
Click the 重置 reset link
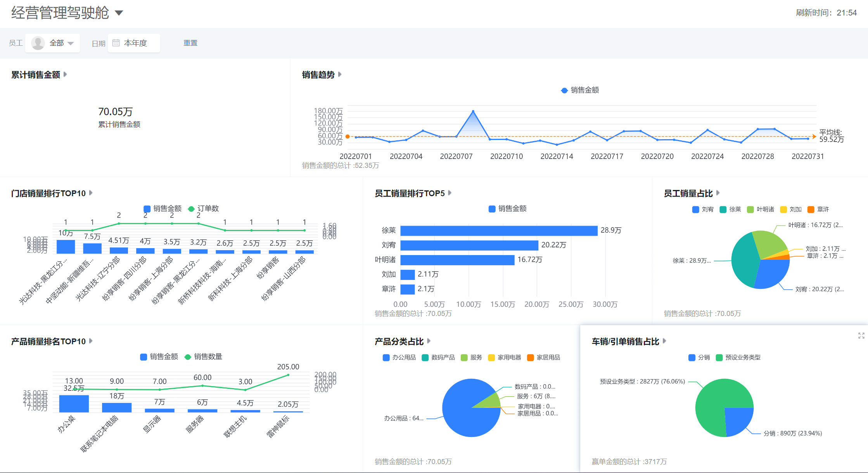click(190, 43)
